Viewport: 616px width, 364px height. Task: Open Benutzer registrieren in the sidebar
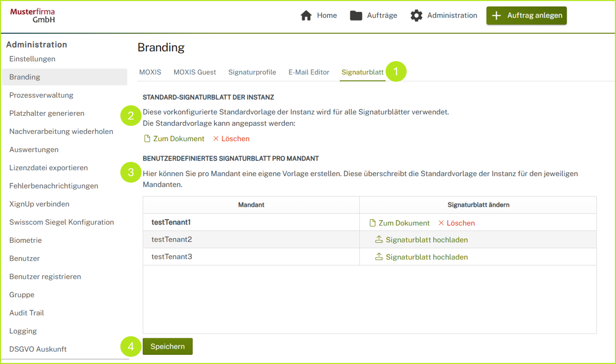pyautogui.click(x=45, y=276)
